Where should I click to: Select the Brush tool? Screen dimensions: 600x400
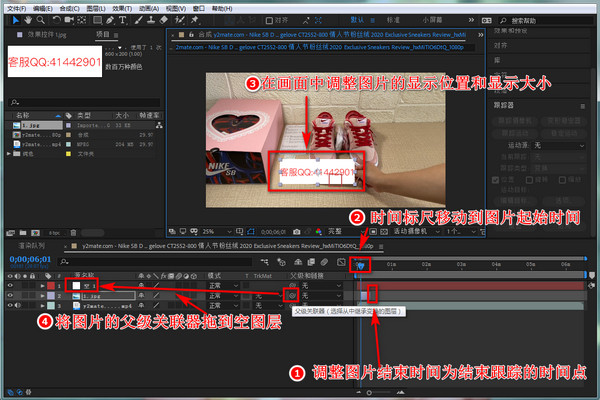pos(139,20)
